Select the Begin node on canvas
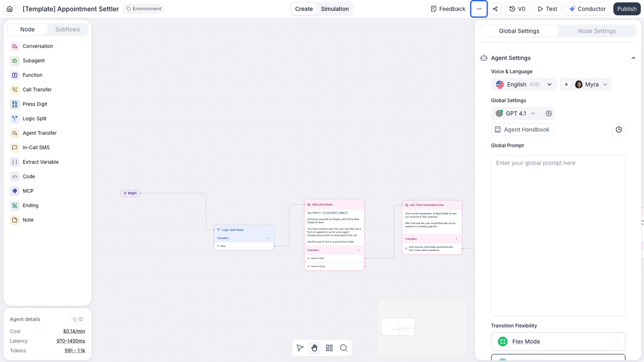644x362 pixels. click(x=130, y=193)
